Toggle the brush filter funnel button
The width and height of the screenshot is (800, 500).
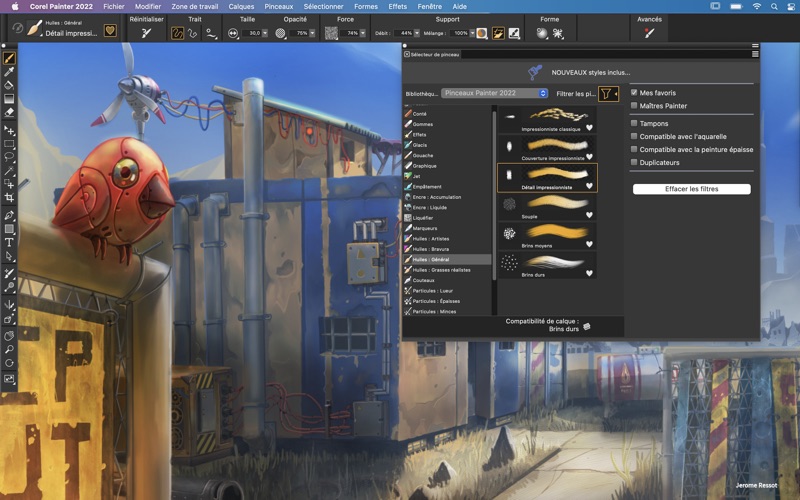coord(608,93)
